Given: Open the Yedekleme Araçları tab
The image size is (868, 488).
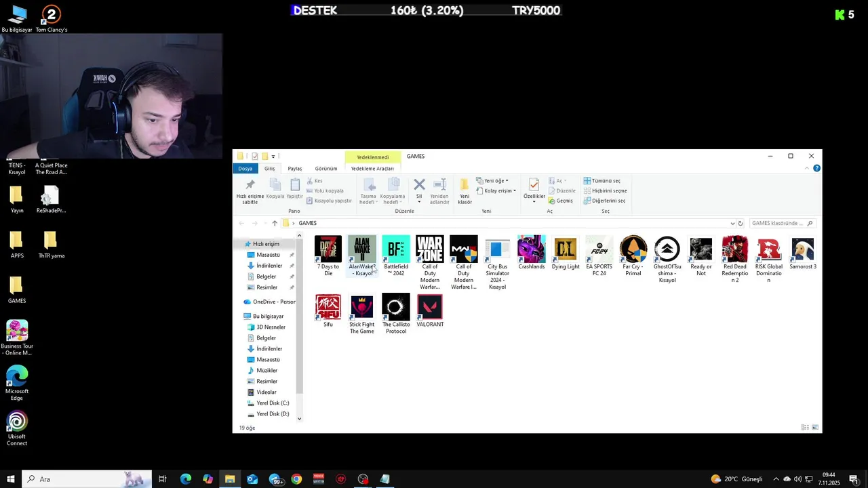Looking at the screenshot, I should click(x=372, y=169).
